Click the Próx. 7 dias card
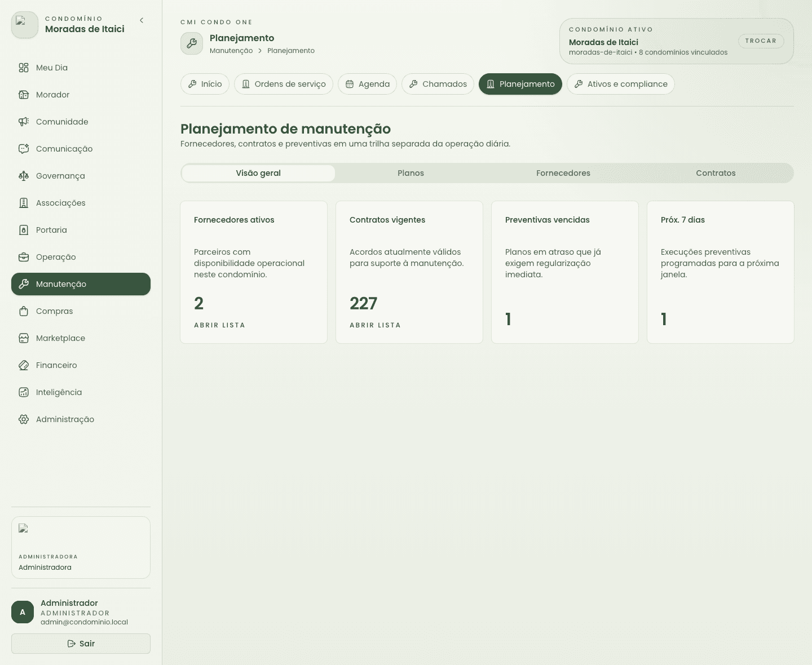The width and height of the screenshot is (812, 665). pos(721,272)
